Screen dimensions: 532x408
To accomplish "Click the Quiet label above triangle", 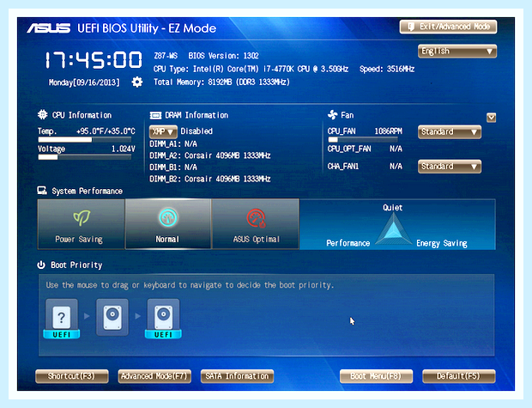I will (392, 208).
